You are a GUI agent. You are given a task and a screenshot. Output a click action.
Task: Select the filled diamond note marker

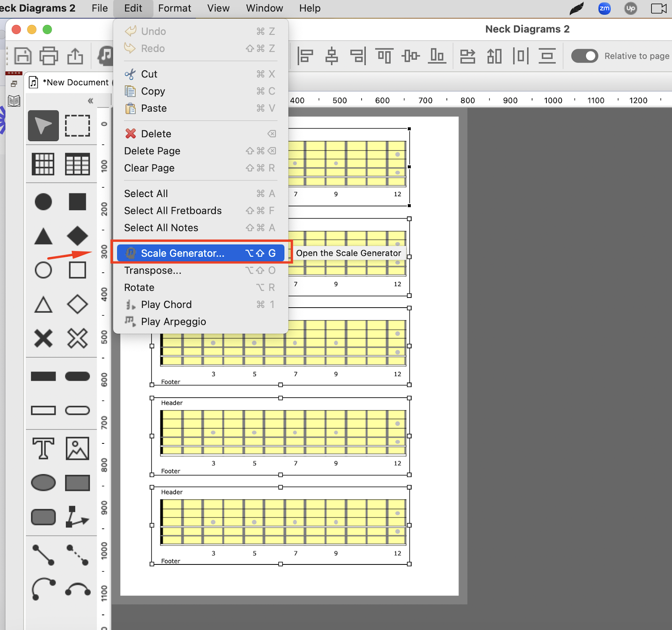click(77, 236)
